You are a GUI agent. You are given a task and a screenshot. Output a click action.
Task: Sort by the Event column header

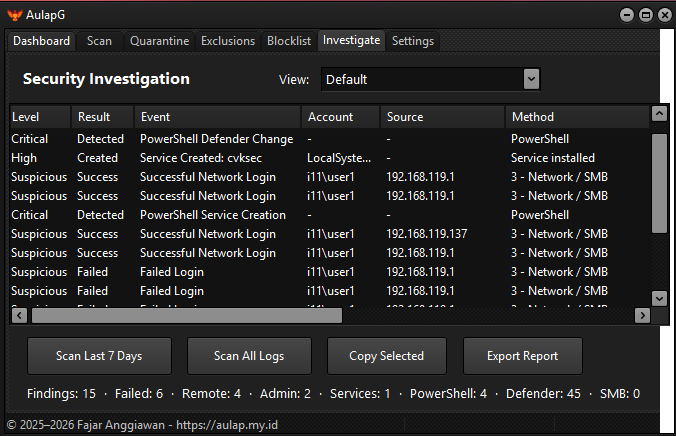[217, 117]
